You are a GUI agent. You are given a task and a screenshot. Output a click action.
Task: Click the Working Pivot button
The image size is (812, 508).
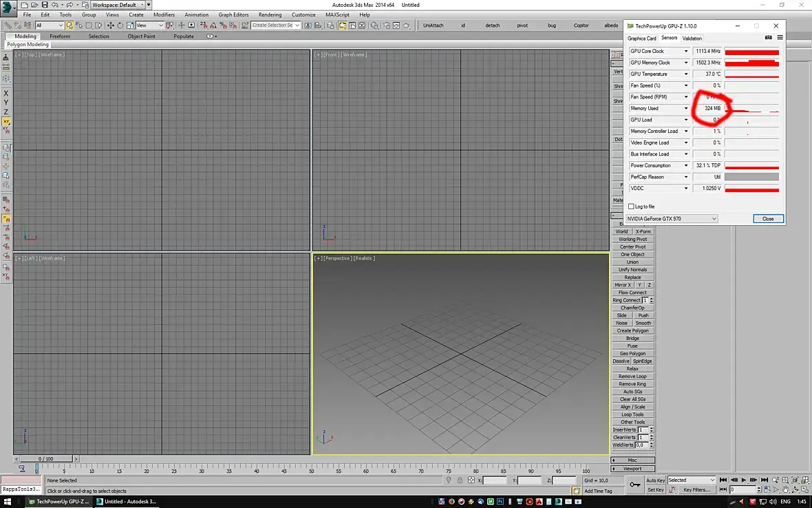633,240
